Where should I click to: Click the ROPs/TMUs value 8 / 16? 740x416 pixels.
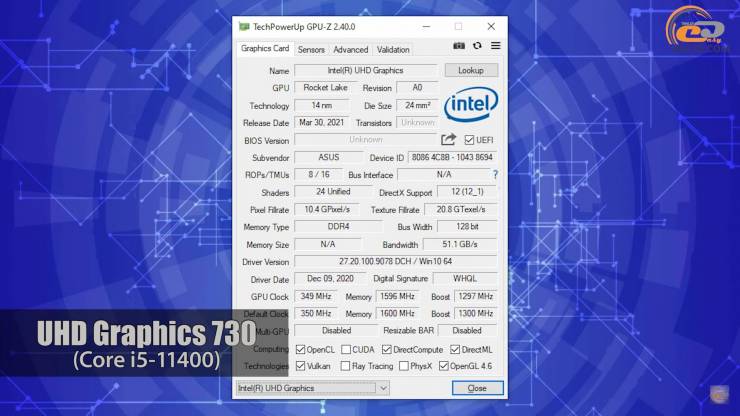point(319,175)
